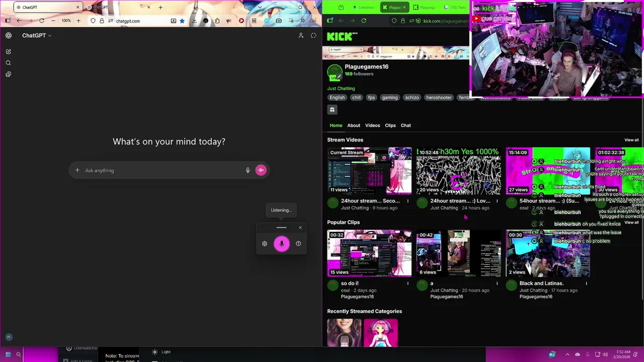
Task: Click the gift icon below tags
Action: (x=332, y=110)
